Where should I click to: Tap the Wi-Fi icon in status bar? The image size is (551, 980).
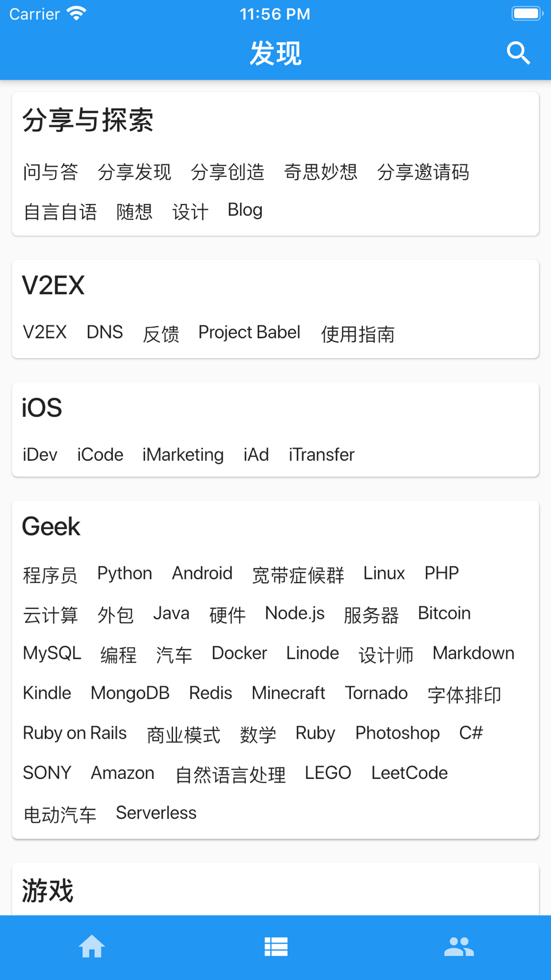(77, 13)
